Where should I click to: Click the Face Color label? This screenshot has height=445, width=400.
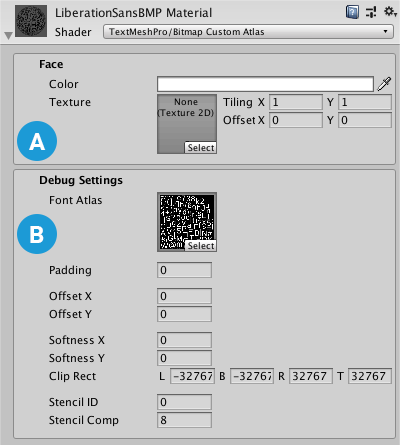coord(64,84)
